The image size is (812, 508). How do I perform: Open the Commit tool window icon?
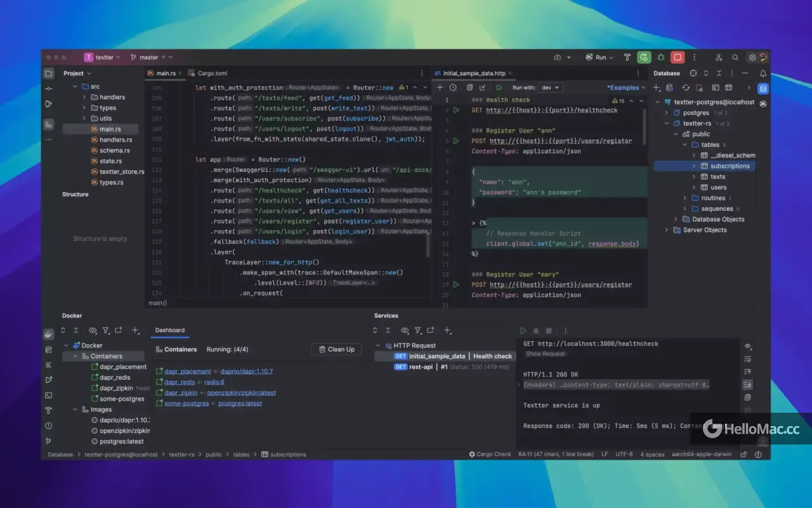point(49,88)
